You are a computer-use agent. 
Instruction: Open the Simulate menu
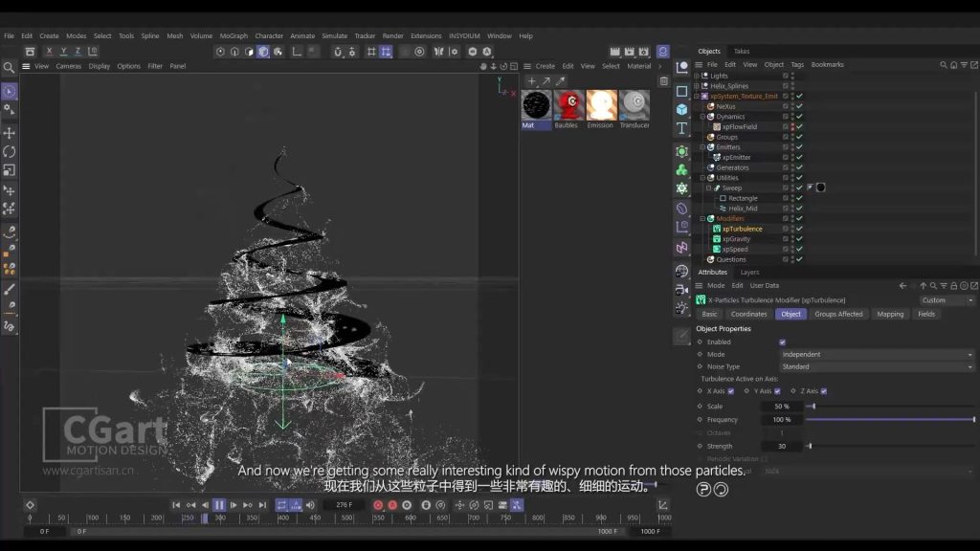[334, 35]
